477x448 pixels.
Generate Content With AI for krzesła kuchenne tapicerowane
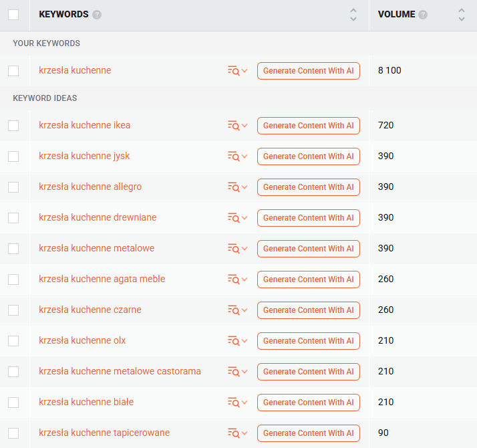(x=309, y=433)
